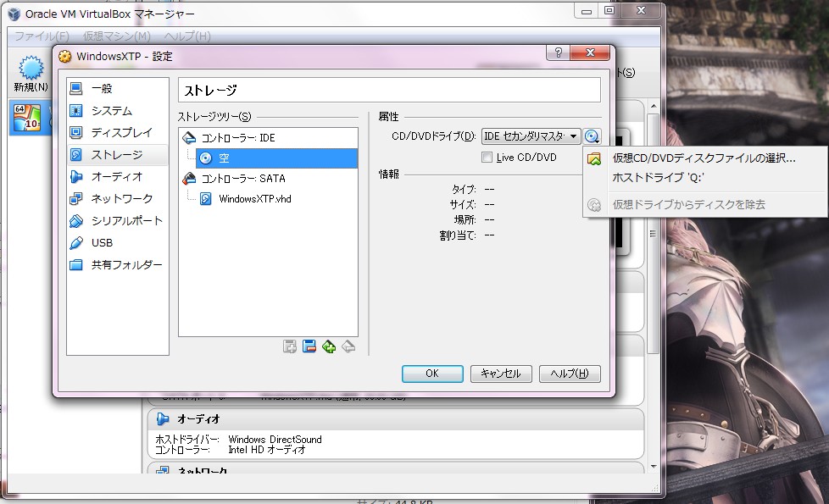Screen dimensions: 829x504
Task: Click the add attachment green plus icon
Action: pyautogui.click(x=329, y=346)
